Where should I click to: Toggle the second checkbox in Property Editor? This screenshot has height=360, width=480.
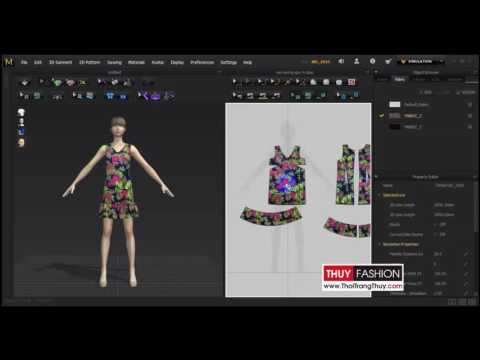[x=436, y=234]
